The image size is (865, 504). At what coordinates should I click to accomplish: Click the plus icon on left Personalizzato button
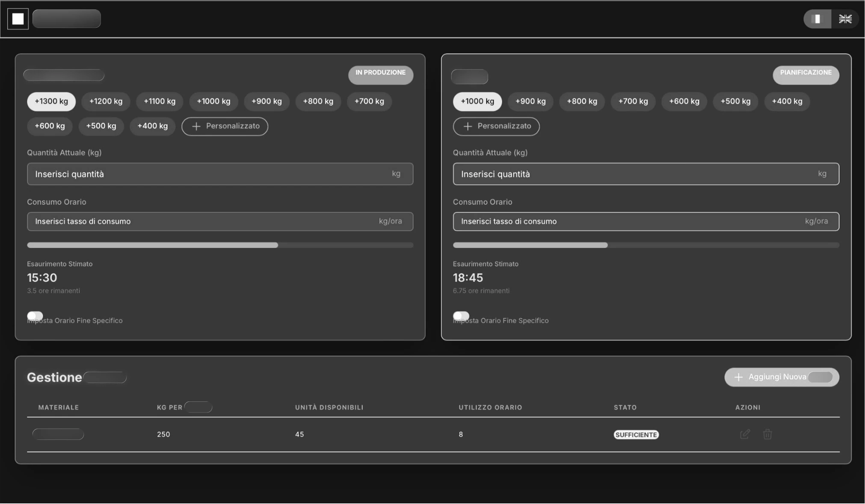196,126
